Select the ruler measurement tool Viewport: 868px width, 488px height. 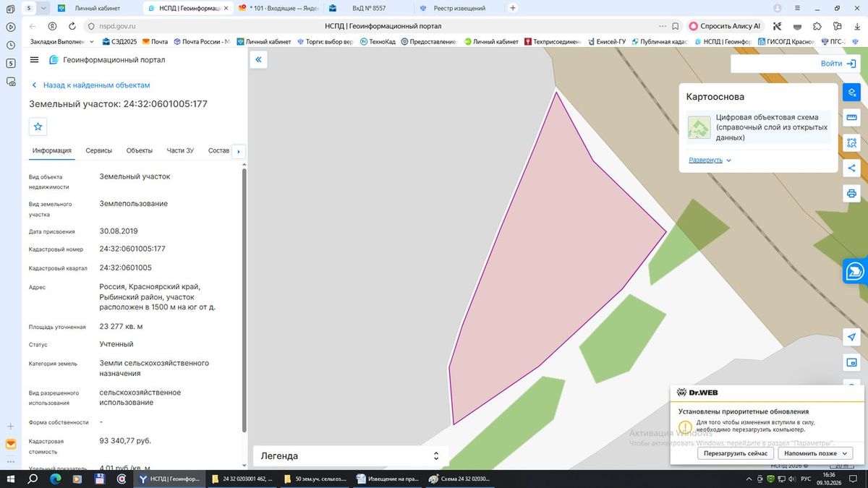851,118
